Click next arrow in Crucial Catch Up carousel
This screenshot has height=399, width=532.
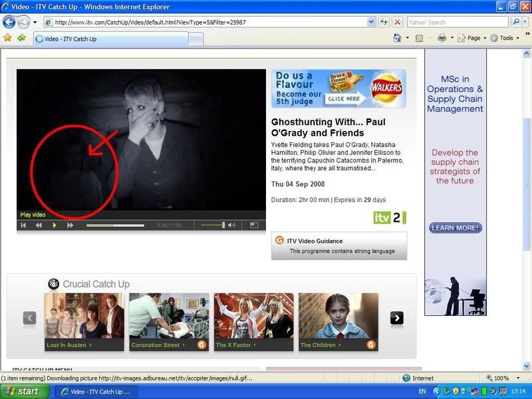click(x=396, y=319)
